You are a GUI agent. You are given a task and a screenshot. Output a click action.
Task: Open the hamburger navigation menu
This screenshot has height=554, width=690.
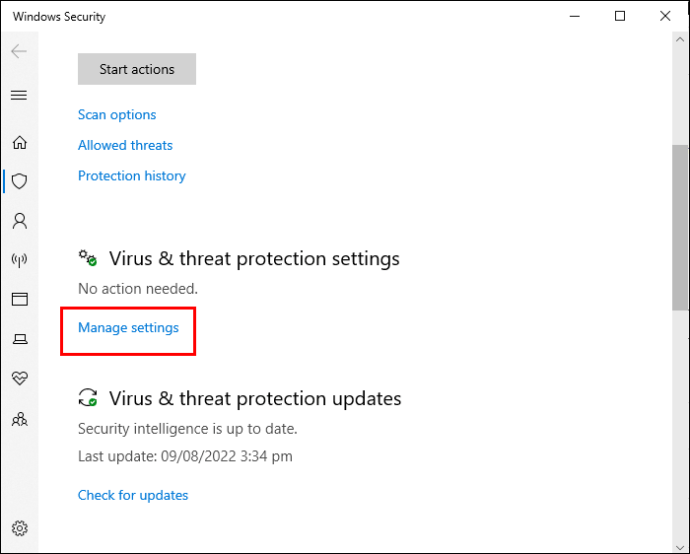tap(19, 95)
